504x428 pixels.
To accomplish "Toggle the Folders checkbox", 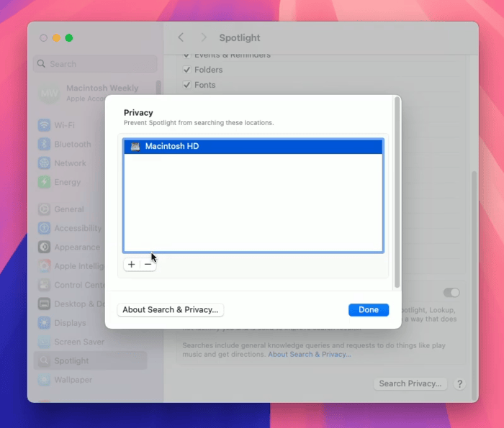I will (186, 70).
